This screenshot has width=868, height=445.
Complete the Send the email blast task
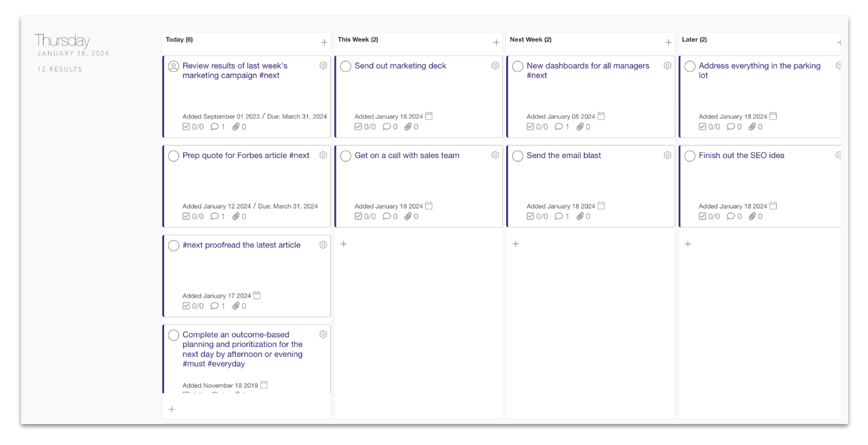click(x=518, y=156)
